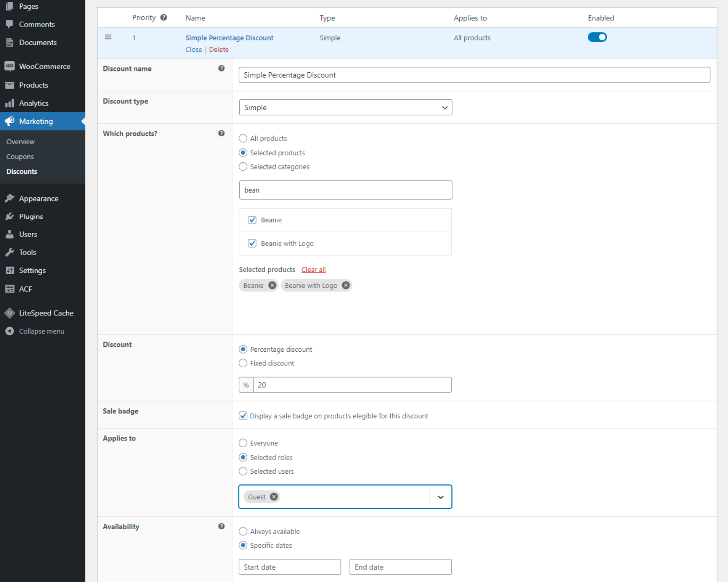Collapse the admin menu

click(10, 331)
